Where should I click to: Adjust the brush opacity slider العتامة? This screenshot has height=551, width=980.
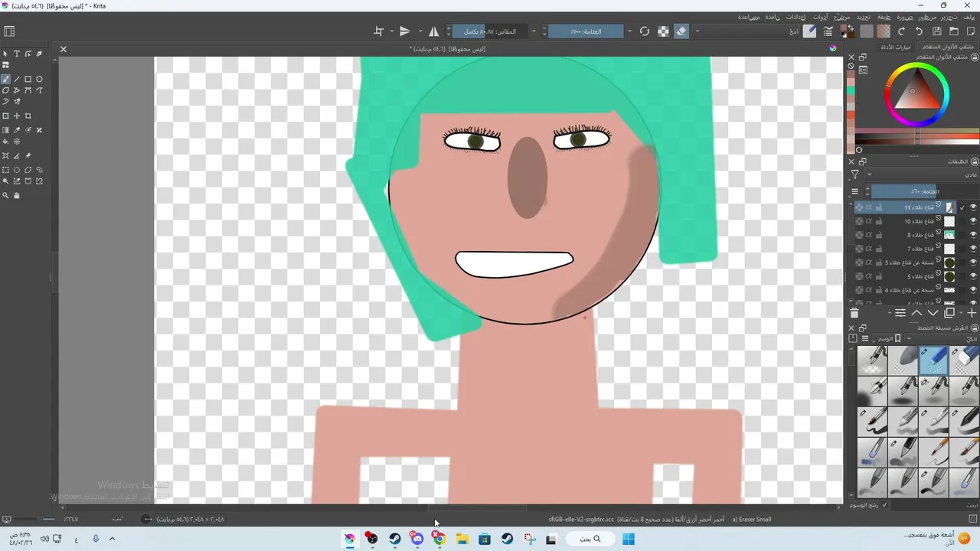click(586, 31)
